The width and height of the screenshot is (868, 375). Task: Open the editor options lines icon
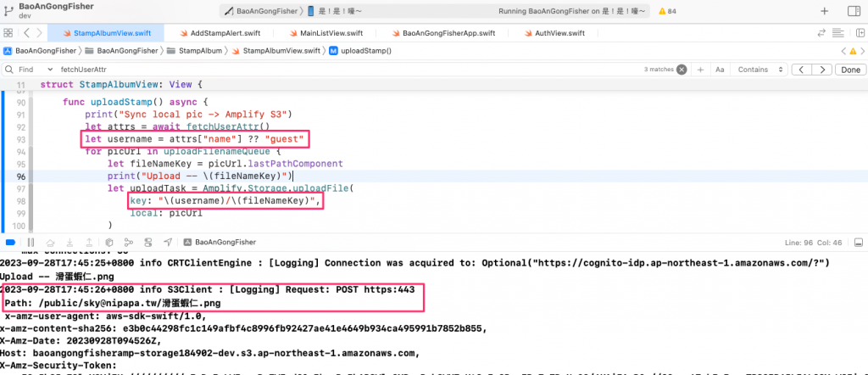[837, 33]
